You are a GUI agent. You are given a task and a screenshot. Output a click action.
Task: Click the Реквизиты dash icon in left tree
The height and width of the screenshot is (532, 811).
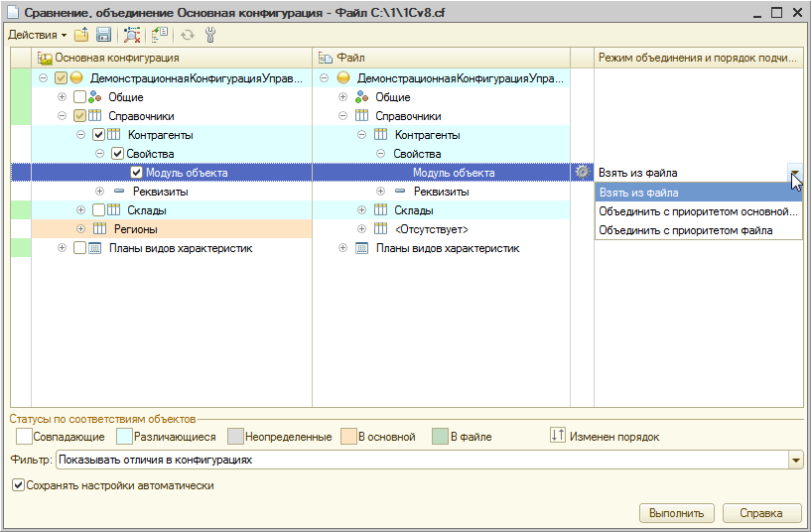(x=119, y=192)
